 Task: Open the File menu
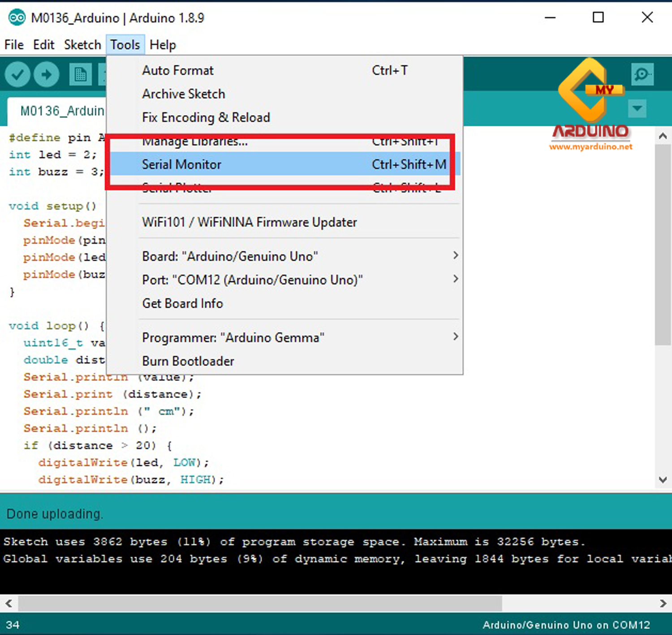14,45
